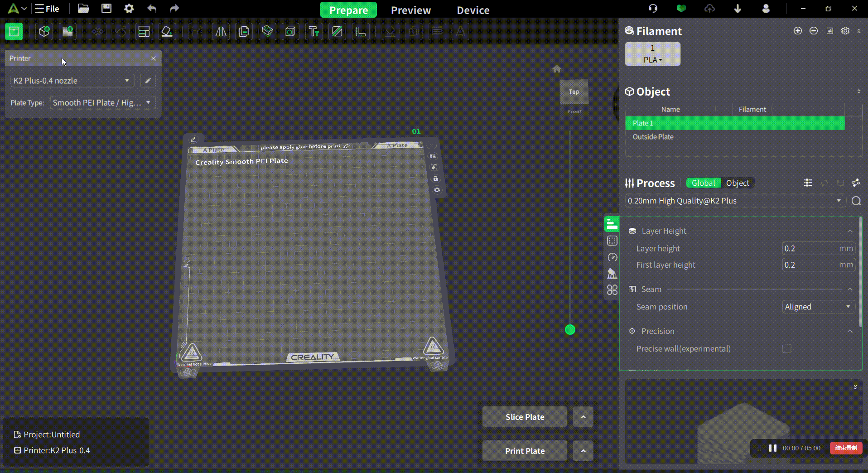Screen dimensions: 868x473
Task: Click the support settings sidebar icon
Action: pyautogui.click(x=612, y=274)
